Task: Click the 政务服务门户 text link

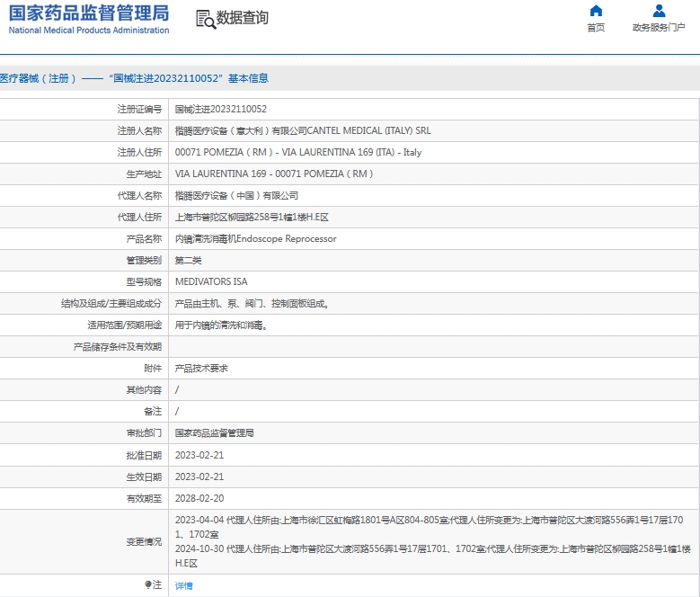Action: pos(659,28)
